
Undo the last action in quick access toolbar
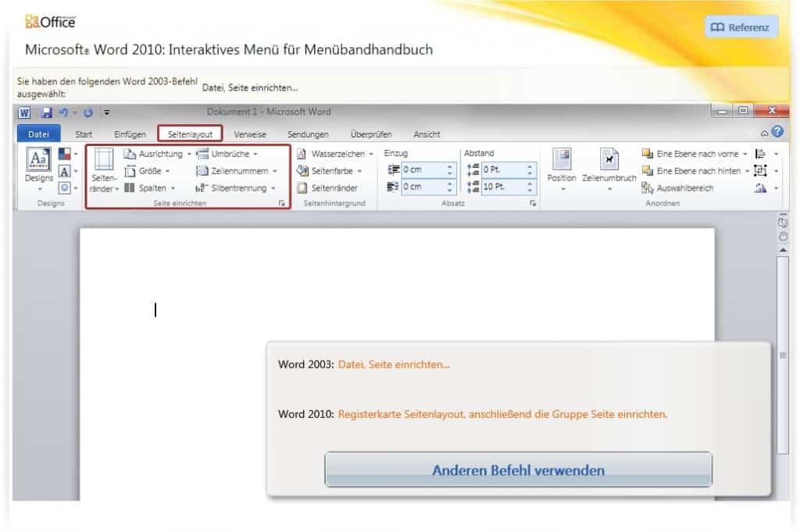coord(64,112)
